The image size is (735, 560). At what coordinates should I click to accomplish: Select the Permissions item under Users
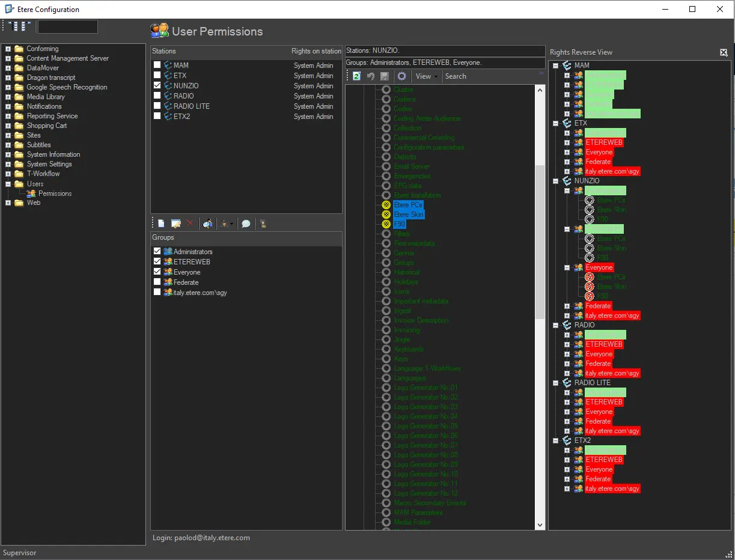[55, 193]
